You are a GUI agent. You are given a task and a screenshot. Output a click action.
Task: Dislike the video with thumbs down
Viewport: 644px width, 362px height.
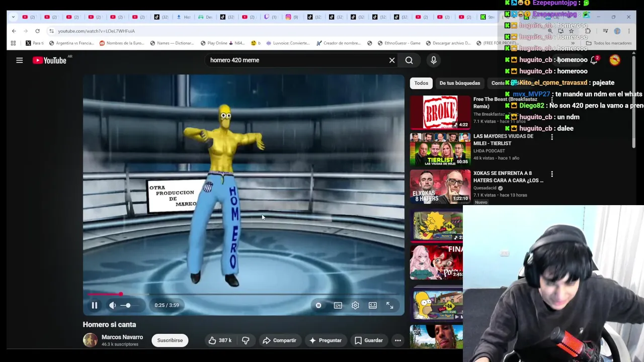[246, 340]
